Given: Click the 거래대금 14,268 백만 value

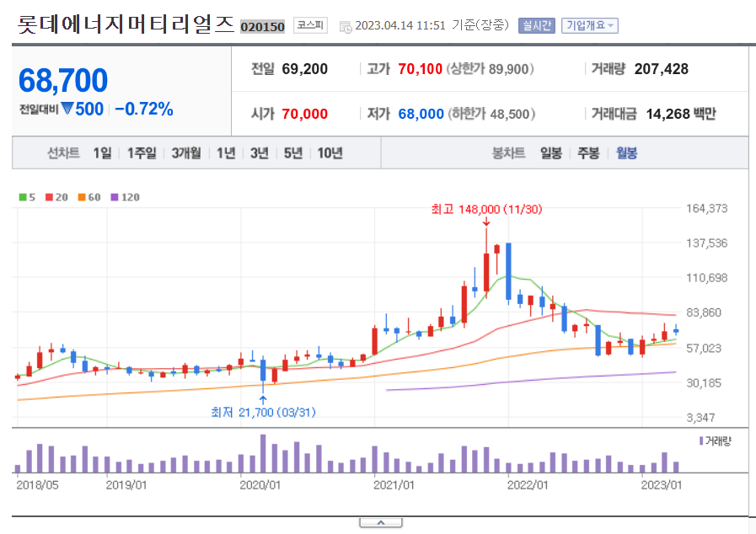Looking at the screenshot, I should (x=681, y=115).
